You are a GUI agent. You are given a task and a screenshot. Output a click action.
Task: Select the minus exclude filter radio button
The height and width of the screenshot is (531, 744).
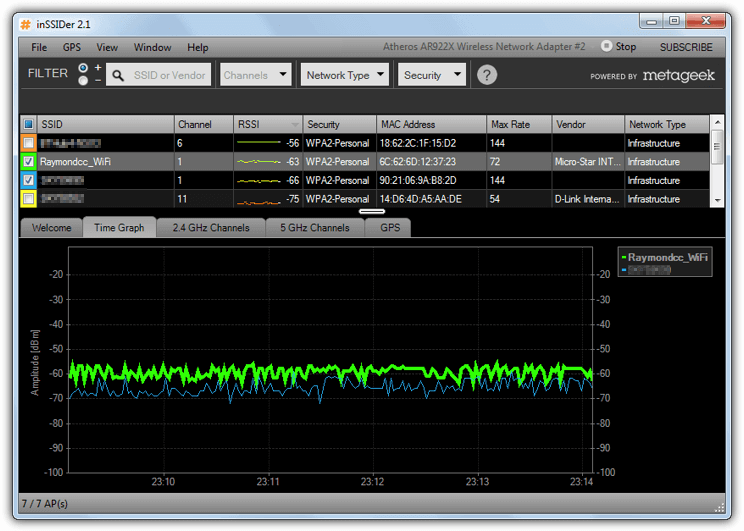[83, 81]
